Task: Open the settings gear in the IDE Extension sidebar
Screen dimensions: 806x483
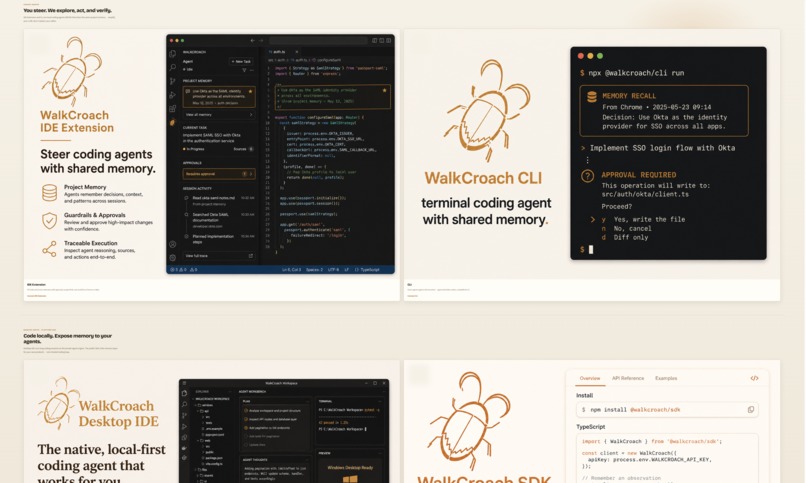Action: pos(173,257)
